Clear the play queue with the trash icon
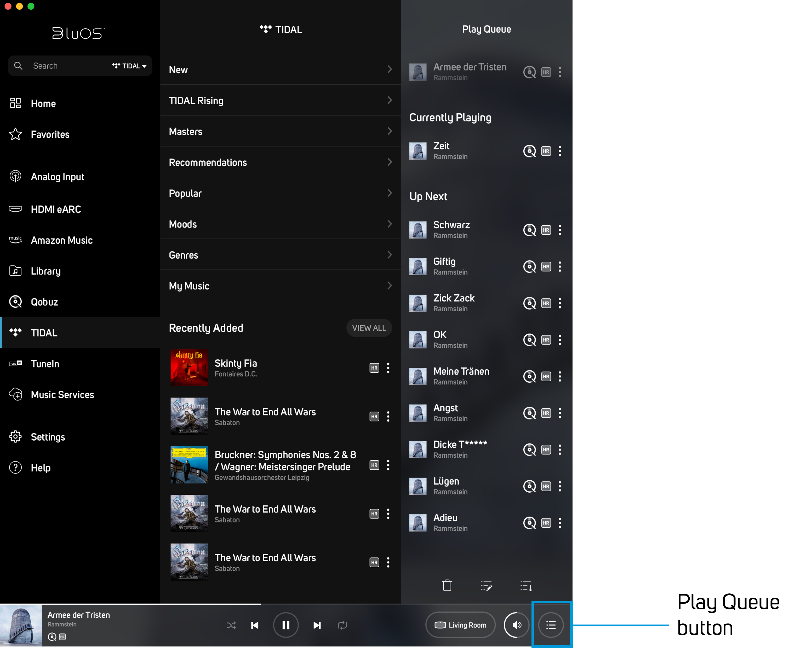The height and width of the screenshot is (653, 812). click(447, 585)
